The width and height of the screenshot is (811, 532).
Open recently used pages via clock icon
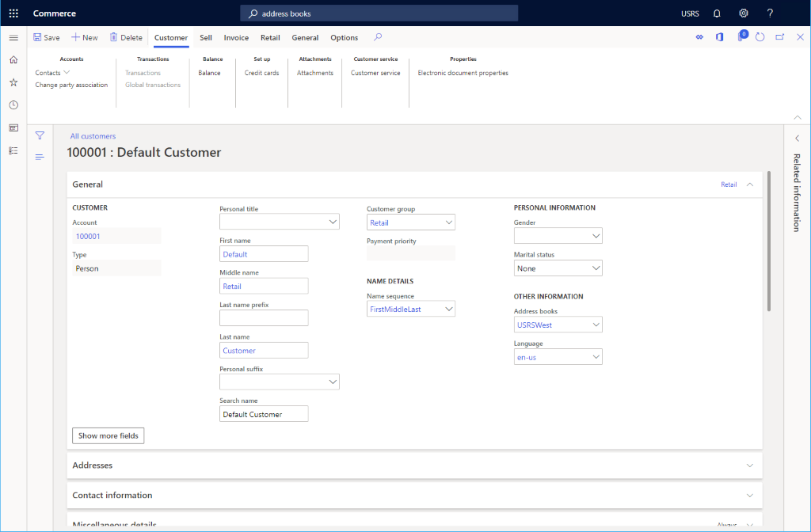coord(13,104)
